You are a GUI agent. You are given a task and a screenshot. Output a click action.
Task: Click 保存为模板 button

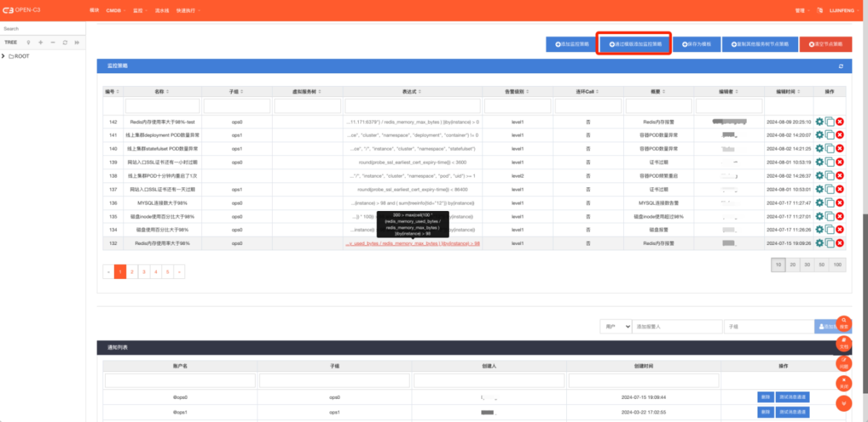click(696, 44)
